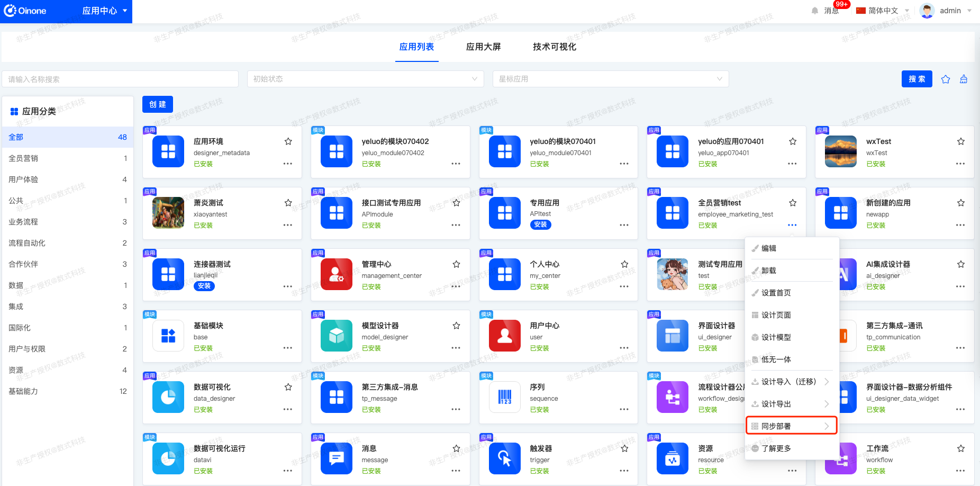Expand 设计导出 submenu
The width and height of the screenshot is (980, 486).
tap(792, 404)
